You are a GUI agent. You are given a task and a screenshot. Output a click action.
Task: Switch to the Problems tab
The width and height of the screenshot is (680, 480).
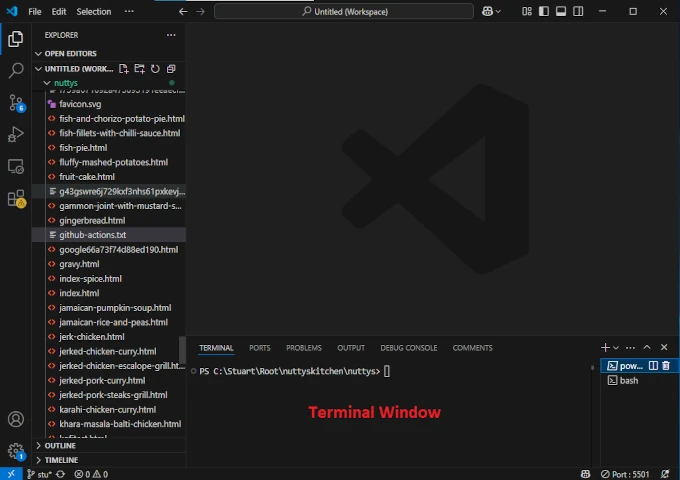tap(304, 348)
